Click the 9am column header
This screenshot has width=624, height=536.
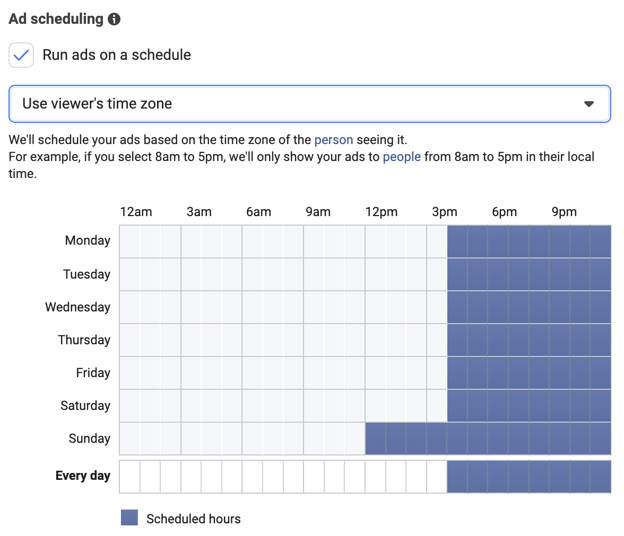pyautogui.click(x=318, y=212)
